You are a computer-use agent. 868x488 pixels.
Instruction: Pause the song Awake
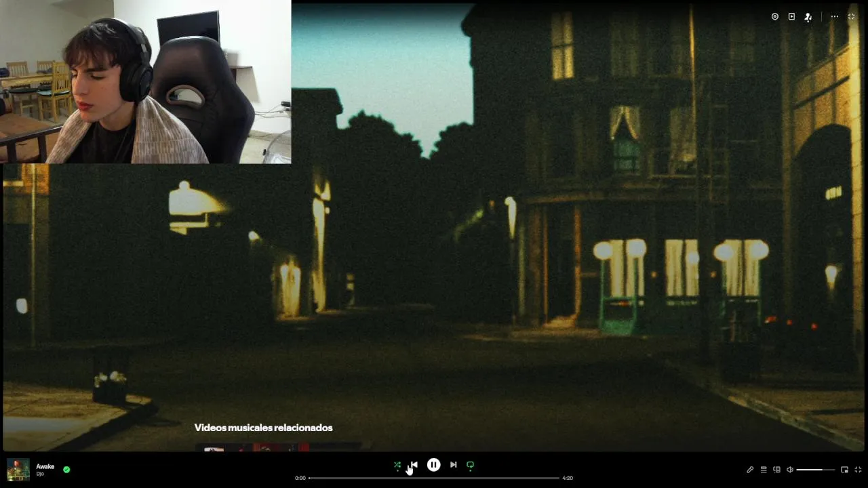click(x=433, y=465)
